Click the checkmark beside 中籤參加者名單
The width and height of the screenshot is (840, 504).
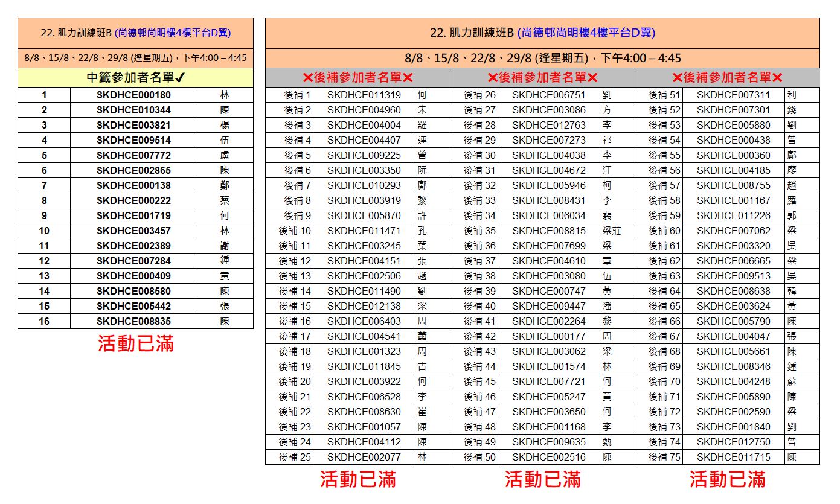(x=180, y=78)
